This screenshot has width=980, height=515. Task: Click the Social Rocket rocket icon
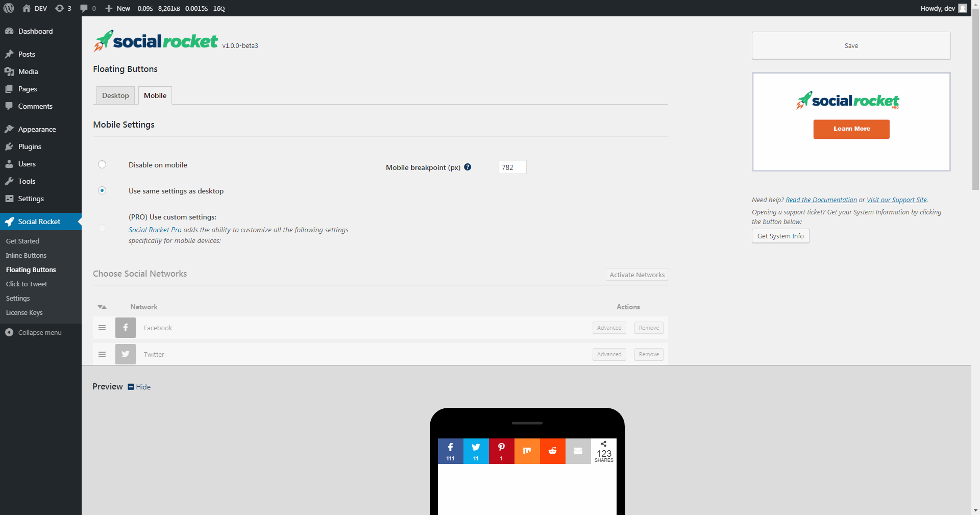tap(9, 222)
